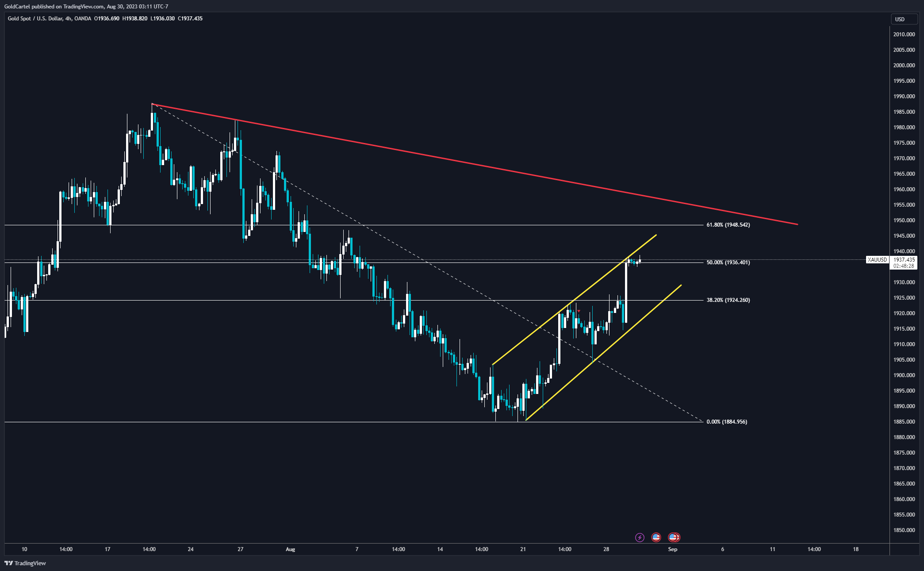Image resolution: width=924 pixels, height=571 pixels.
Task: Click the 1885.000 price axis label
Action: click(904, 422)
